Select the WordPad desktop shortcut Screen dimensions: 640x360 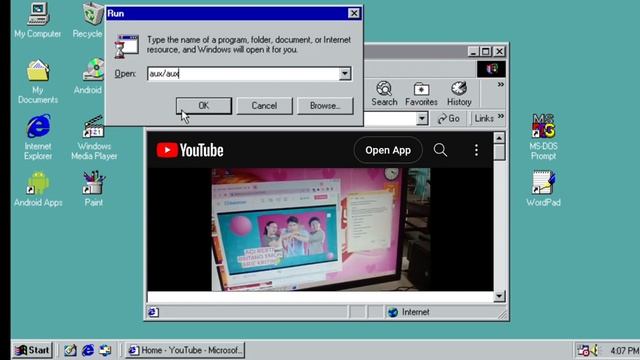tap(543, 189)
